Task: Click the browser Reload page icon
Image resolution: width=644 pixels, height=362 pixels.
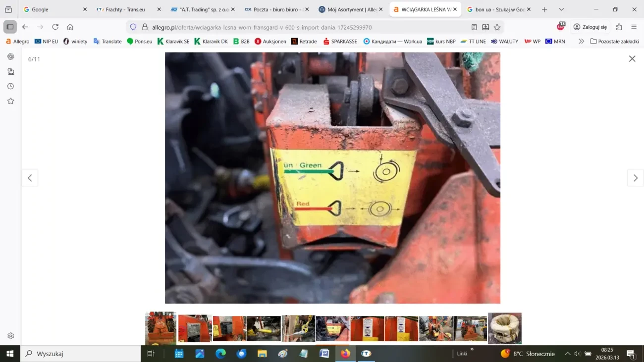Action: pos(55,27)
